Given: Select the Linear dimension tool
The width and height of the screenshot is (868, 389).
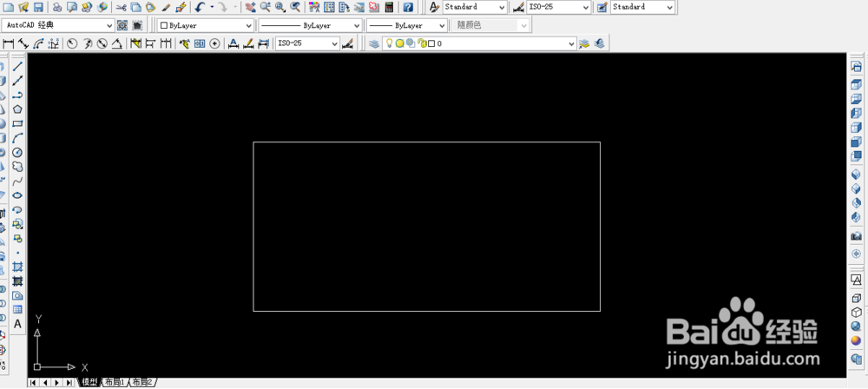Looking at the screenshot, I should [x=9, y=43].
